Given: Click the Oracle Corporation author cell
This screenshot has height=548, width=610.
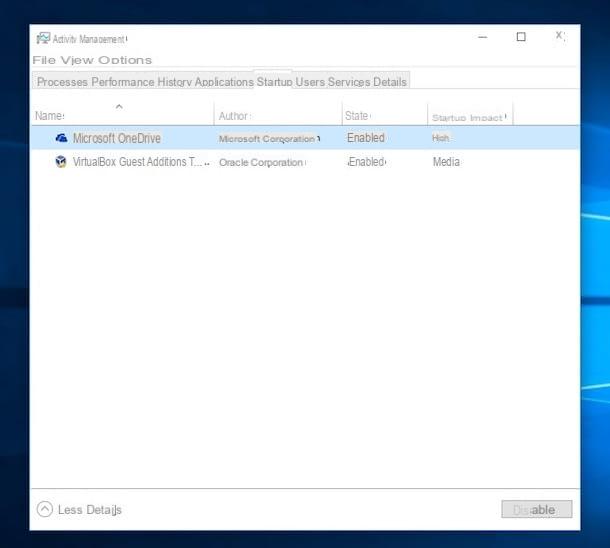Looking at the screenshot, I should point(262,162).
